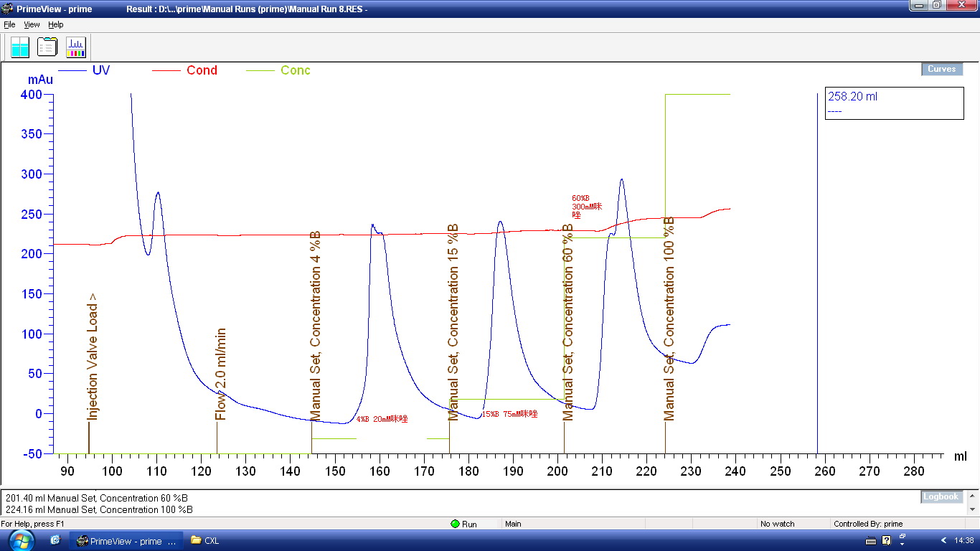Click the logbook scroll down arrow
980x551 pixels.
pyautogui.click(x=971, y=510)
